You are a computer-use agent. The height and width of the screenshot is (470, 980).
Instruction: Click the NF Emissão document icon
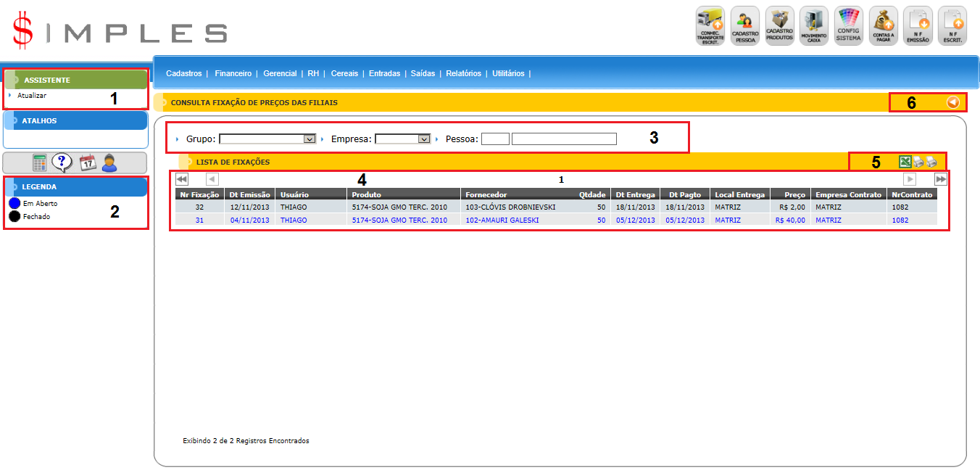[x=918, y=26]
